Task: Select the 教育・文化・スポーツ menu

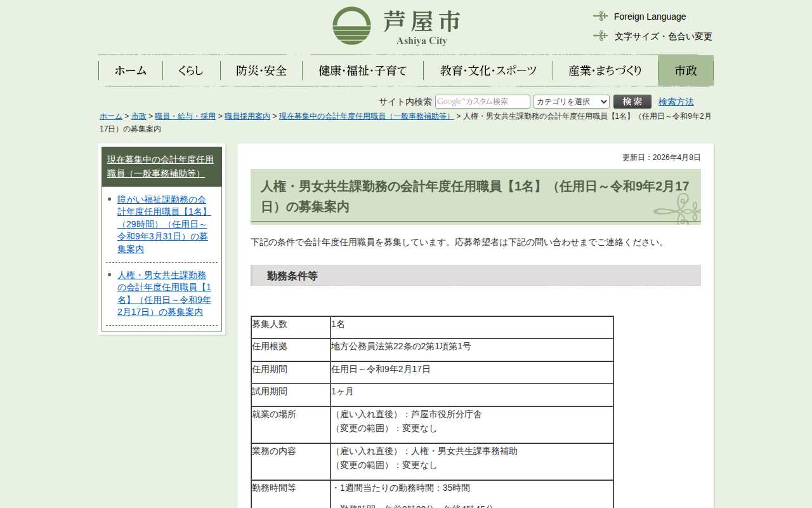Action: pos(488,70)
